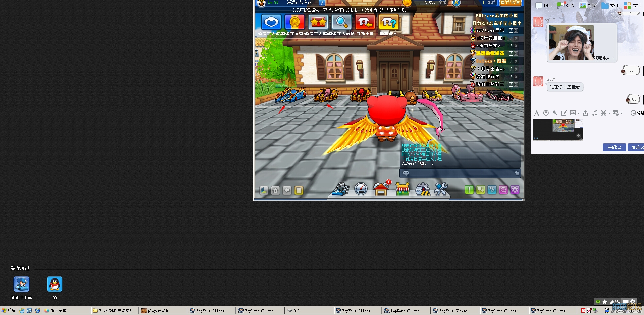Switch to QQ 相册 tab
This screenshot has height=315, width=644.
(x=588, y=5)
